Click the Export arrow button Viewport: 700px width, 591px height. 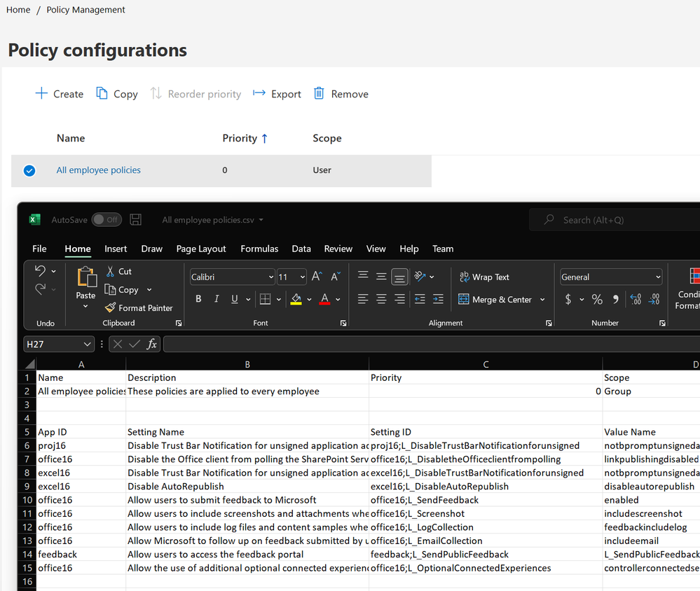click(277, 94)
